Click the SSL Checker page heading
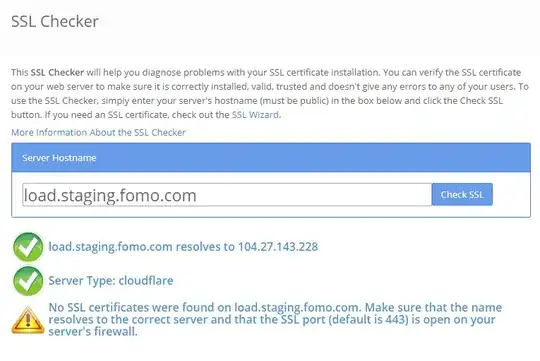Image resolution: width=540 pixels, height=361 pixels. [x=55, y=21]
